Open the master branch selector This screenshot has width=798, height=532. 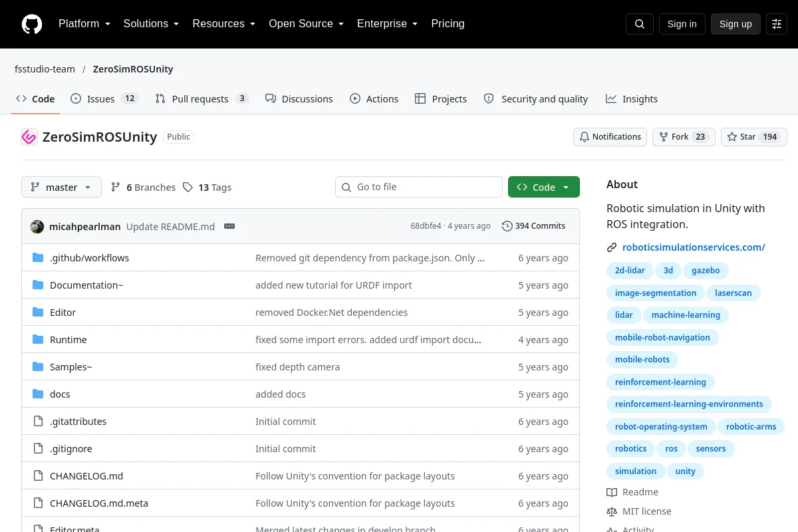[x=61, y=188]
